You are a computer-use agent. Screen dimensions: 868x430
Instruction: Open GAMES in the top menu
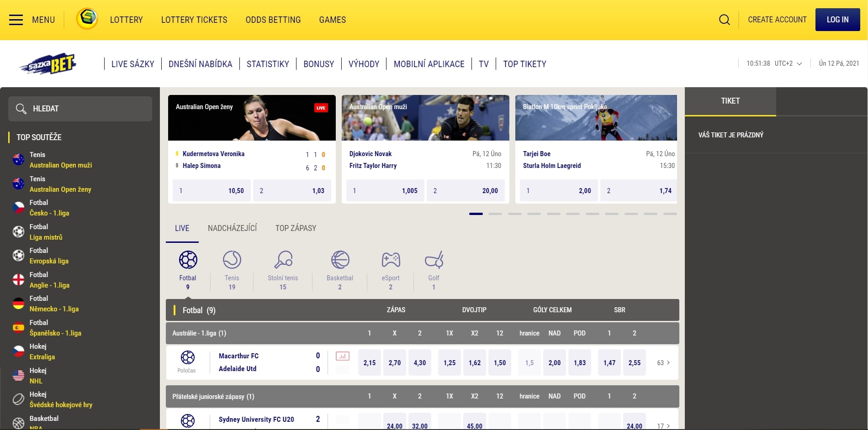(333, 20)
